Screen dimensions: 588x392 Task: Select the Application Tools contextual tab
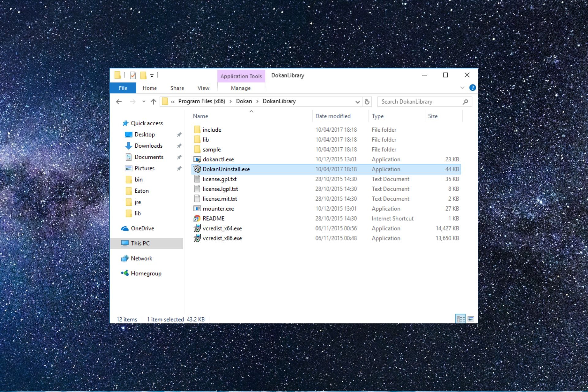(241, 76)
